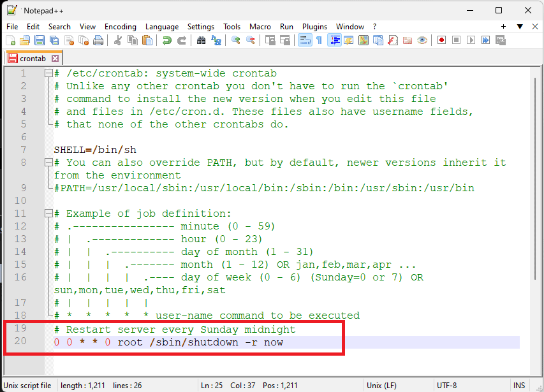This screenshot has height=392, width=544.
Task: Toggle the Monitoring eye icon
Action: click(420, 40)
